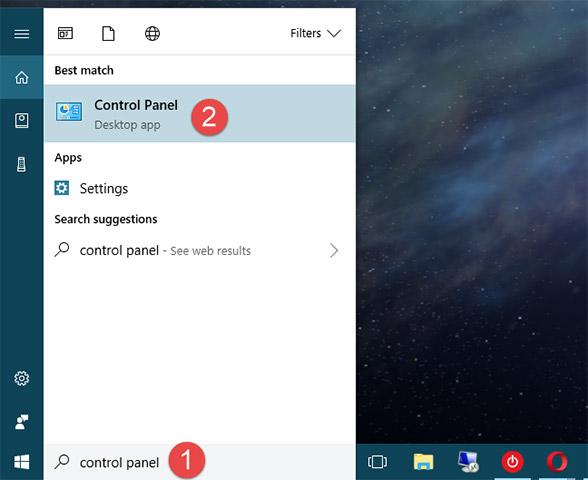Screen dimensions: 588x480
Task: Launch Opera browser from the taskbar
Action: click(557, 462)
